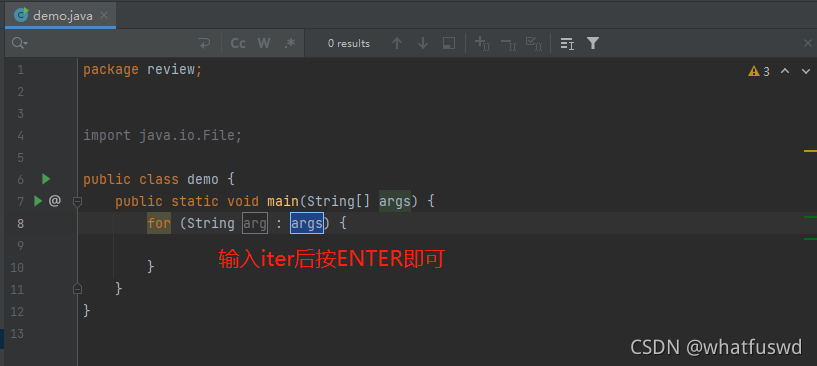
Task: Run main method from gutter
Action: click(38, 201)
